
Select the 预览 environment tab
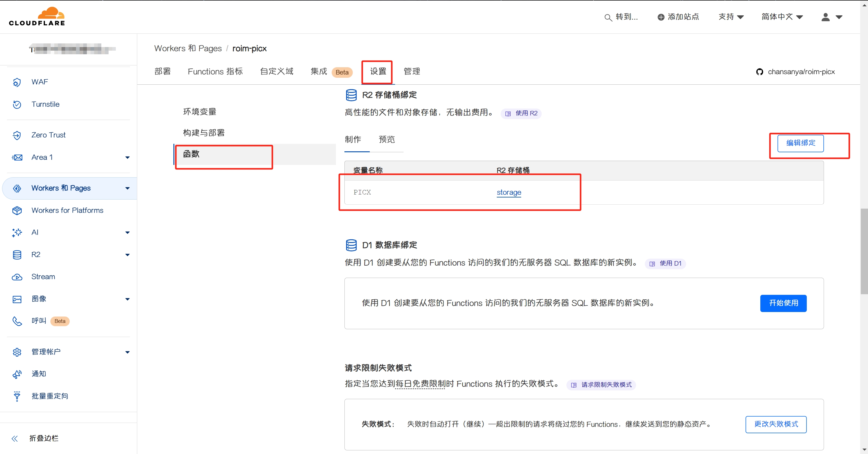tap(386, 140)
